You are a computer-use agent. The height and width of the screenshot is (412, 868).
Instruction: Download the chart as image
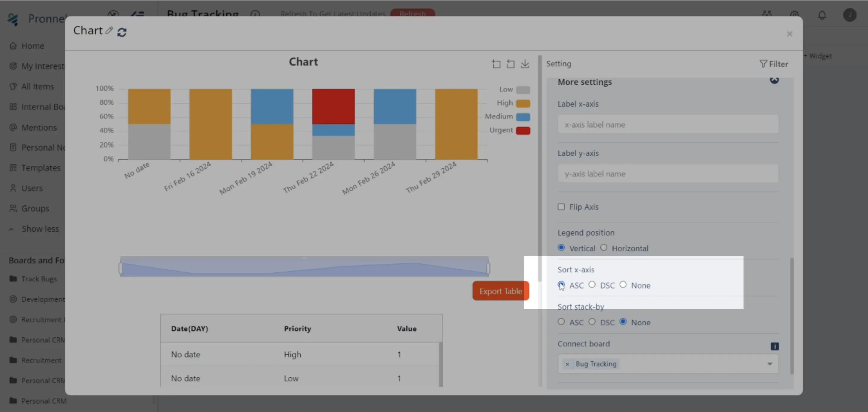pyautogui.click(x=525, y=64)
